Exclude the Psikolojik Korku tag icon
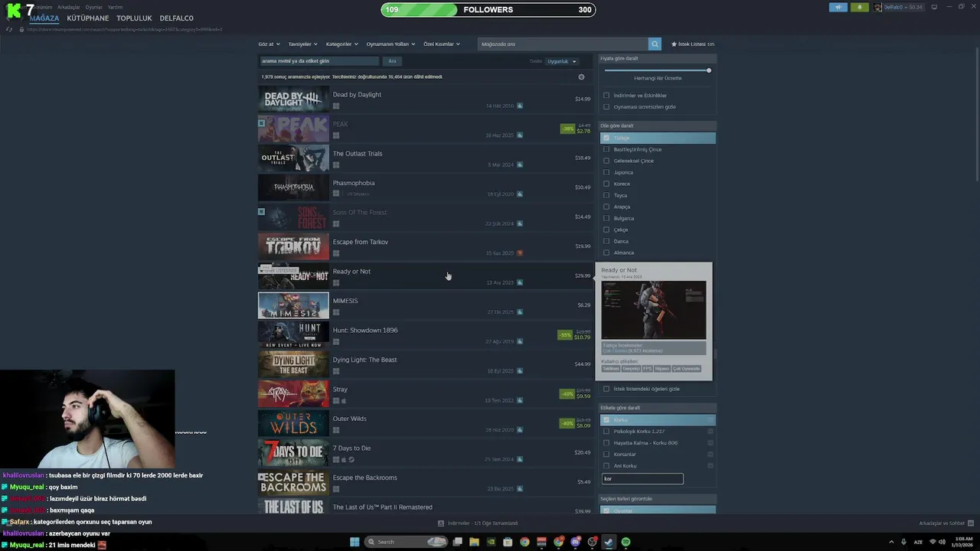The width and height of the screenshot is (980, 551). coord(710,432)
